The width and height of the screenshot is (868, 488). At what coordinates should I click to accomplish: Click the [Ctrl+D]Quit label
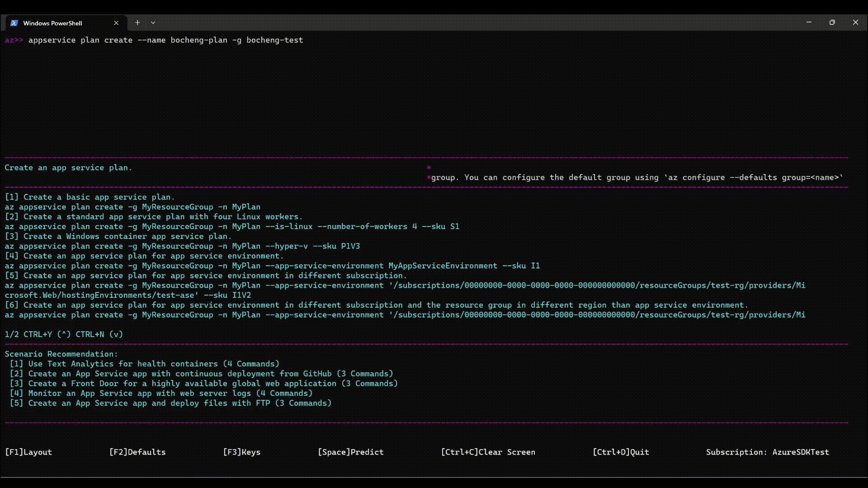point(621,452)
